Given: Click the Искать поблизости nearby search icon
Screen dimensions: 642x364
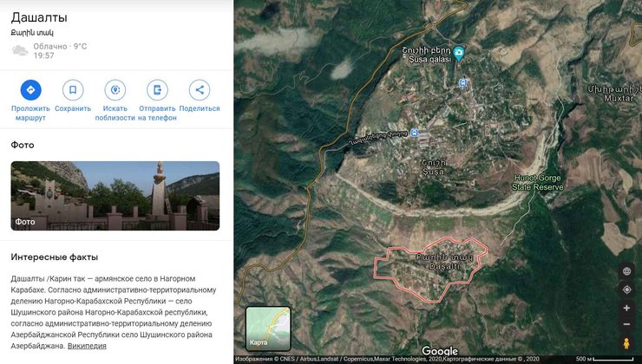Looking at the screenshot, I should pos(115,89).
